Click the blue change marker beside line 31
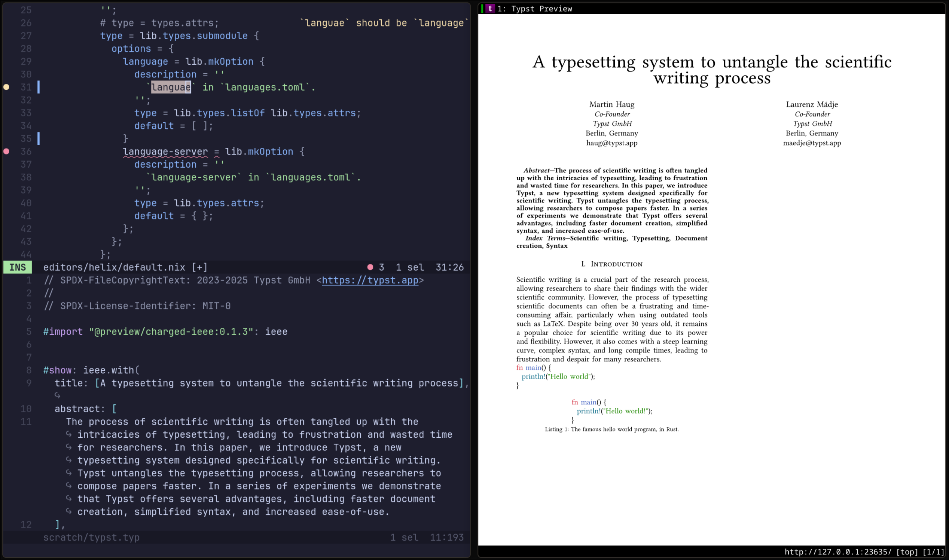 (x=39, y=87)
